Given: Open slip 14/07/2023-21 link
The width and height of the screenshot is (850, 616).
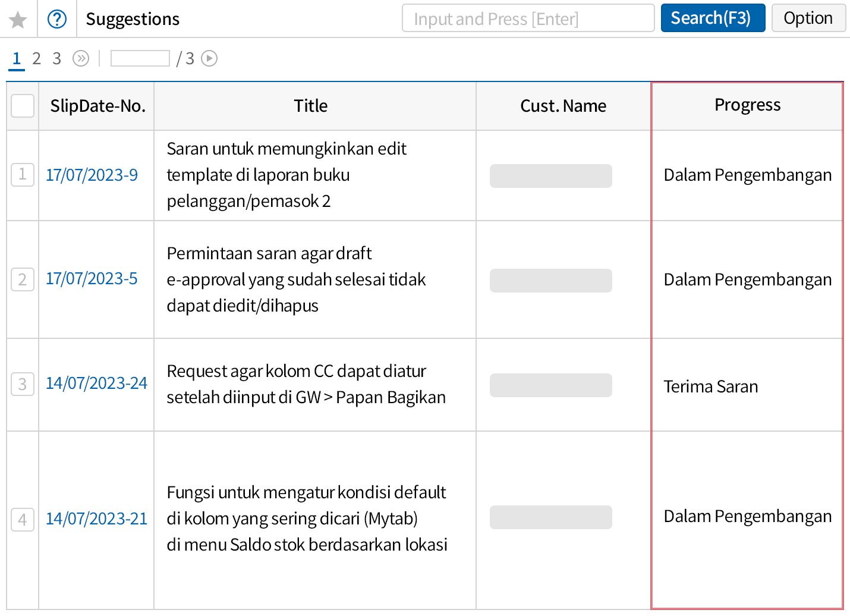Looking at the screenshot, I should [96, 519].
